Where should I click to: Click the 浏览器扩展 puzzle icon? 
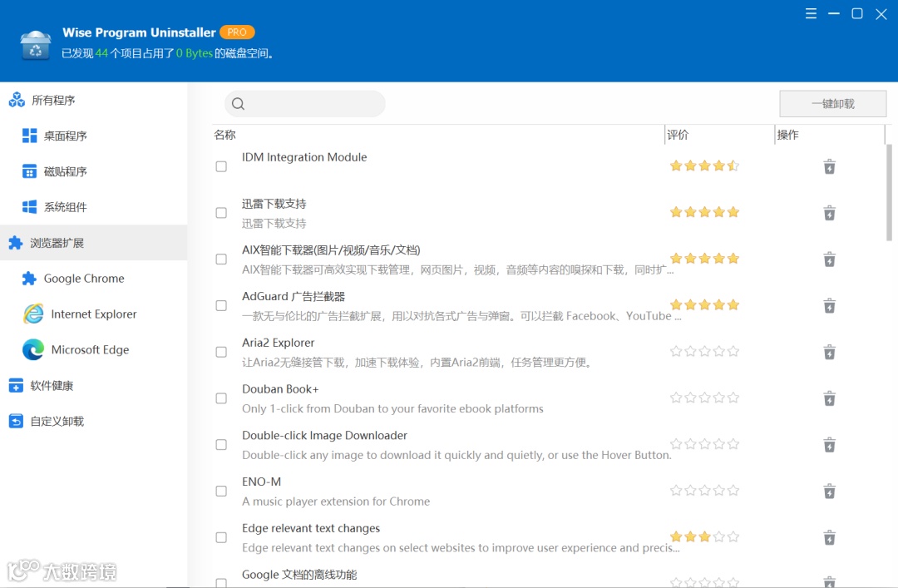16,243
